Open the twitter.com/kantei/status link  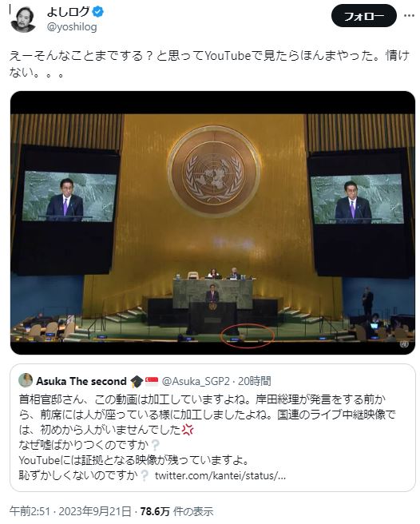[220, 475]
